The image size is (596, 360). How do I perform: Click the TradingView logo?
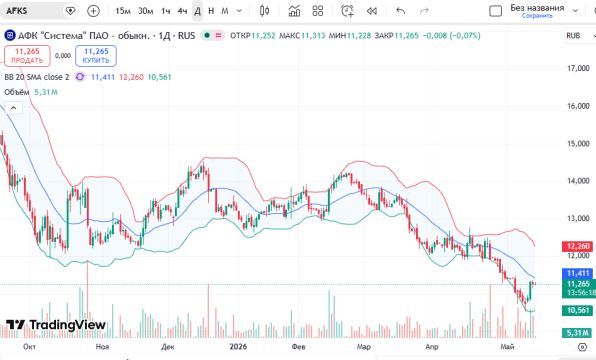click(55, 325)
